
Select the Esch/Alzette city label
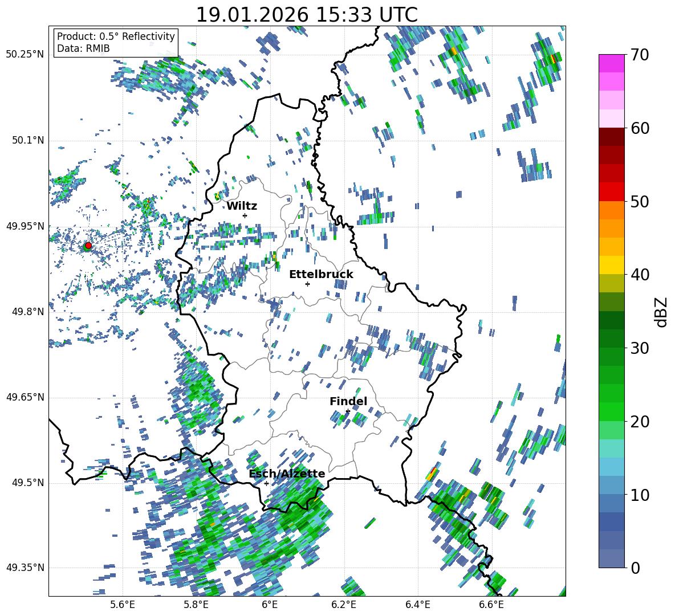[287, 474]
